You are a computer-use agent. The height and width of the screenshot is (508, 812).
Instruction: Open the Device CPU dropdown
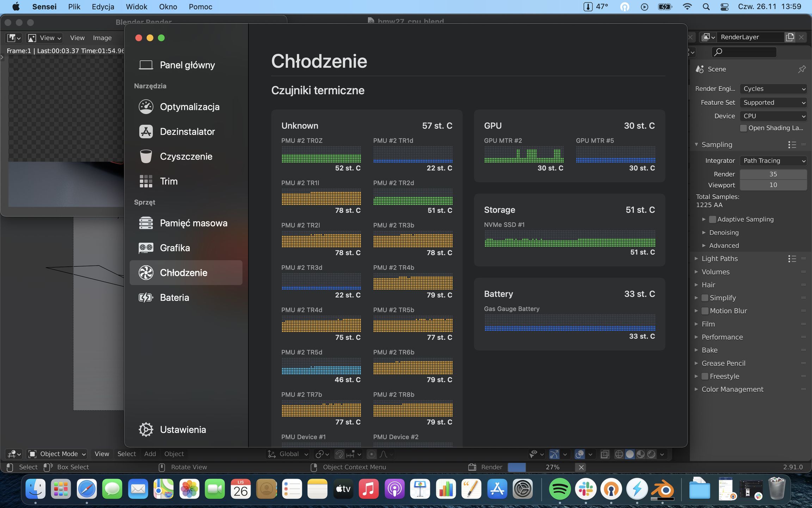click(x=773, y=116)
